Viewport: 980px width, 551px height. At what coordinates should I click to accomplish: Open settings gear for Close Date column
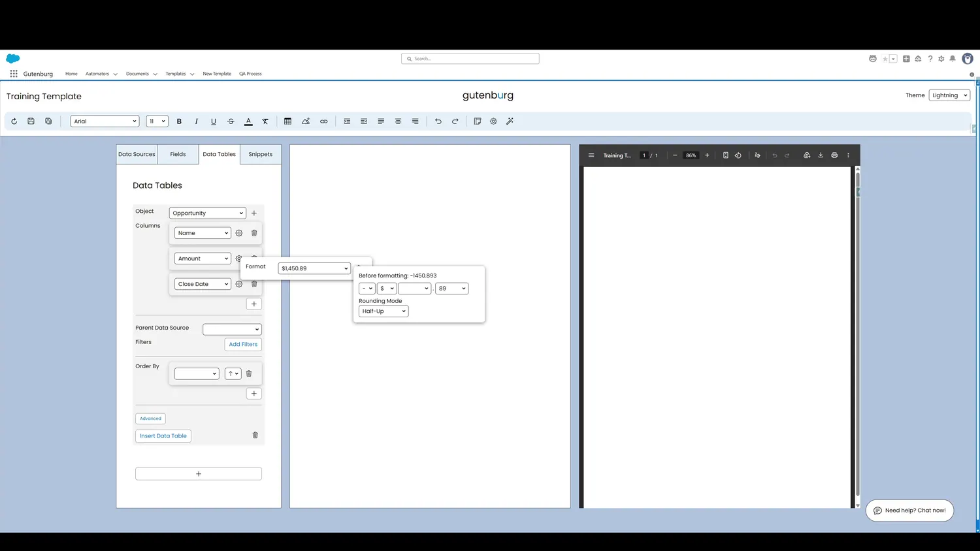(239, 284)
